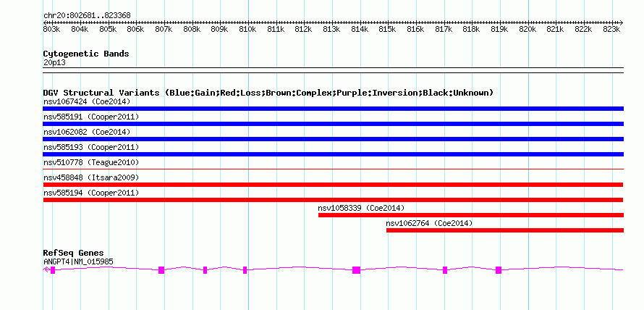Select the blue bar under nsv1067424

(333, 109)
